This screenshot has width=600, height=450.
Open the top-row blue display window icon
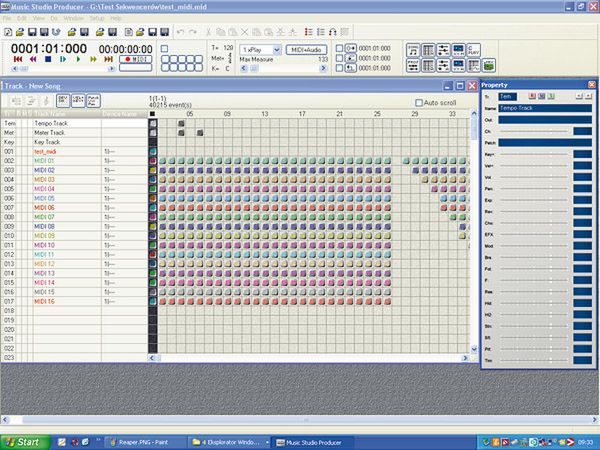point(458,50)
